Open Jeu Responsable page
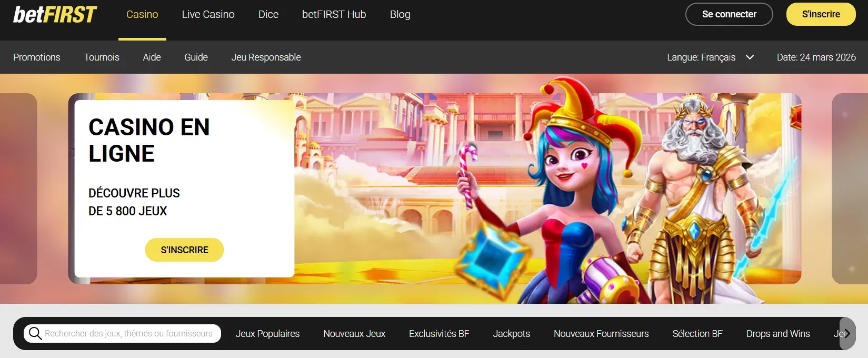The image size is (868, 358). pyautogui.click(x=266, y=57)
